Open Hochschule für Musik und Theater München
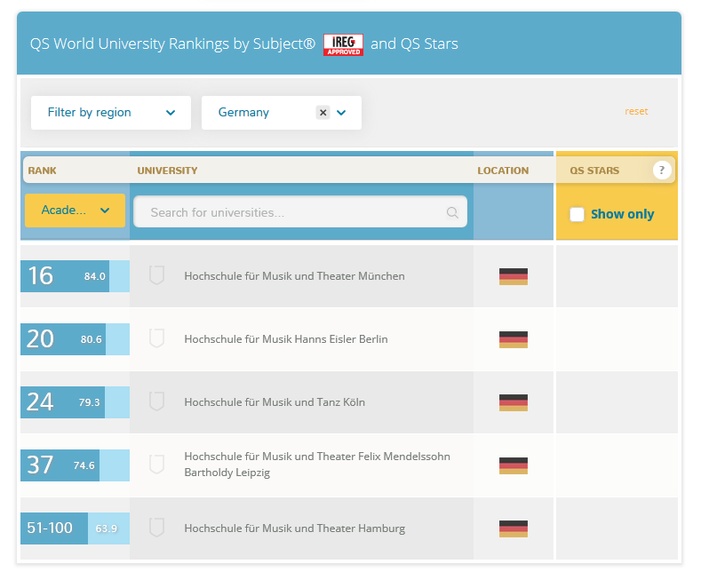 [295, 276]
